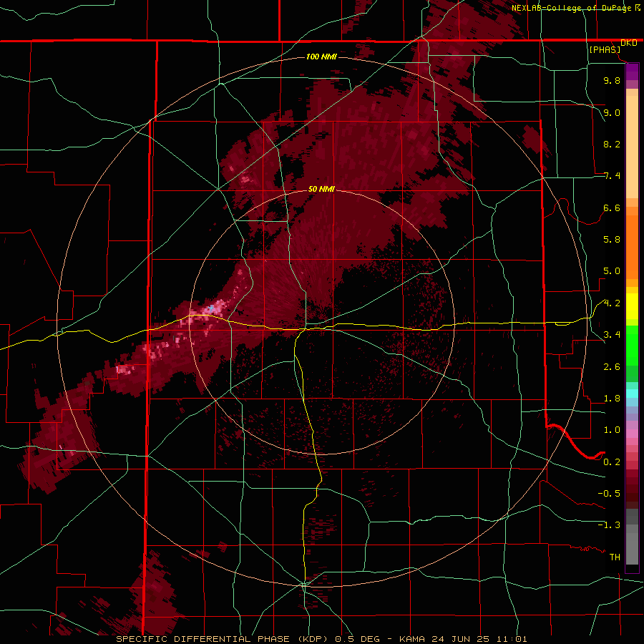Select the 9.8 legend value
644x644 pixels.
(612, 80)
